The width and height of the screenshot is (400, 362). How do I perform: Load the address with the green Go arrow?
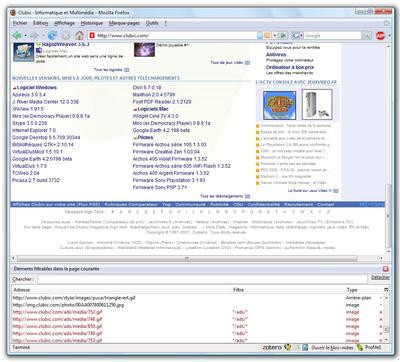pos(283,35)
